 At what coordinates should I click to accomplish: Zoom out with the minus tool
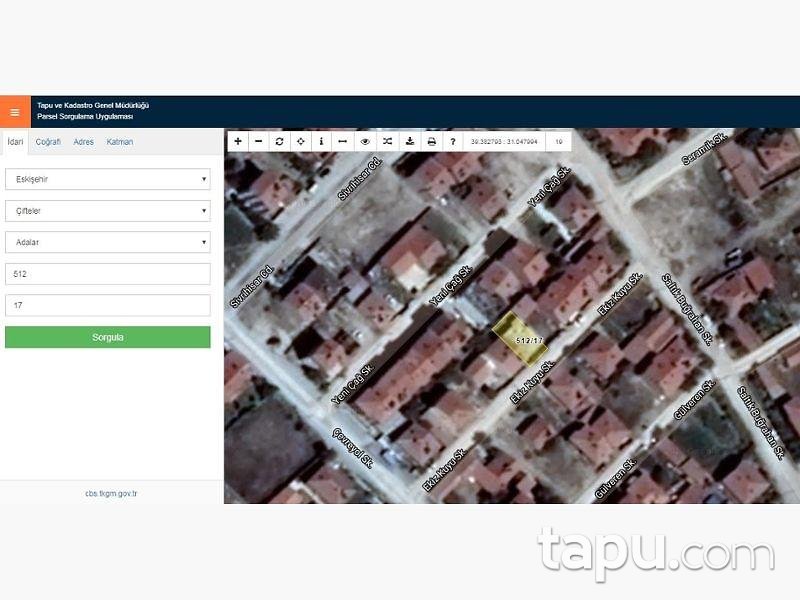tap(259, 142)
